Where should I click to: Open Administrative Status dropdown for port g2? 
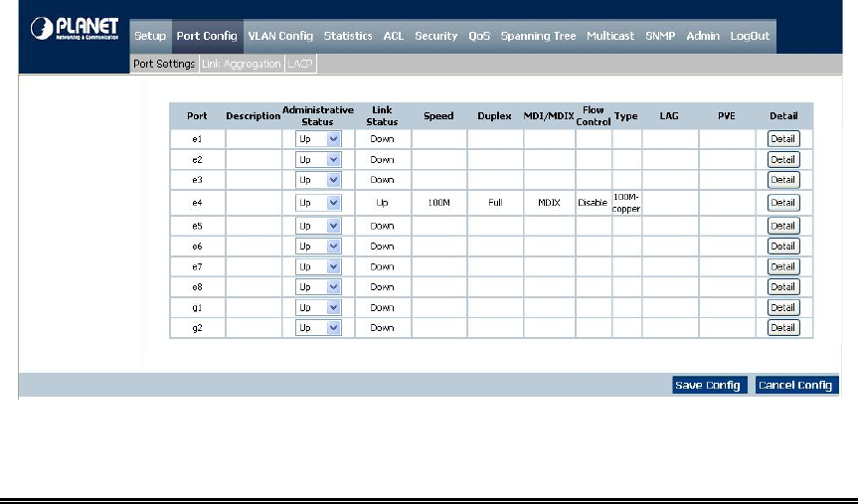(318, 328)
